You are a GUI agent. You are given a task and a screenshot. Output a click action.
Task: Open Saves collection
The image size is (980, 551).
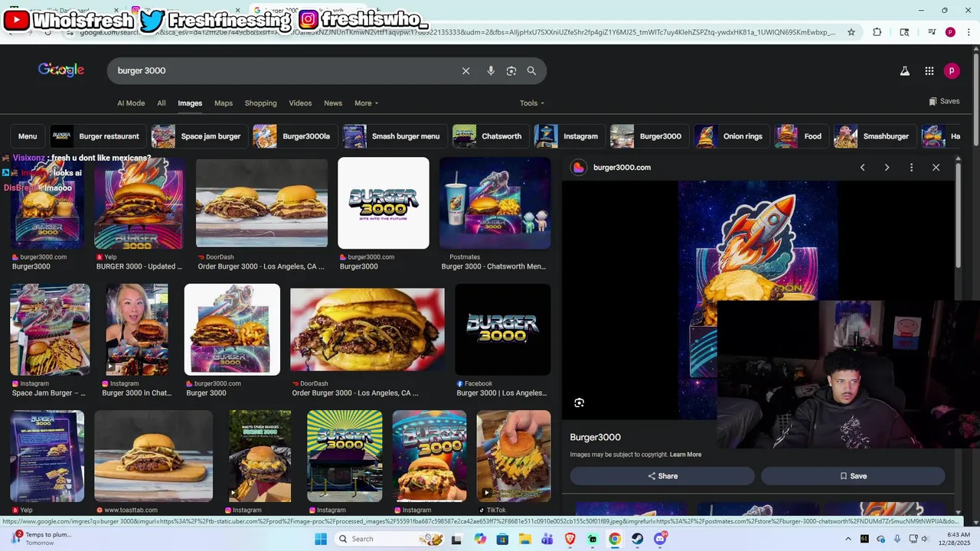(x=944, y=101)
